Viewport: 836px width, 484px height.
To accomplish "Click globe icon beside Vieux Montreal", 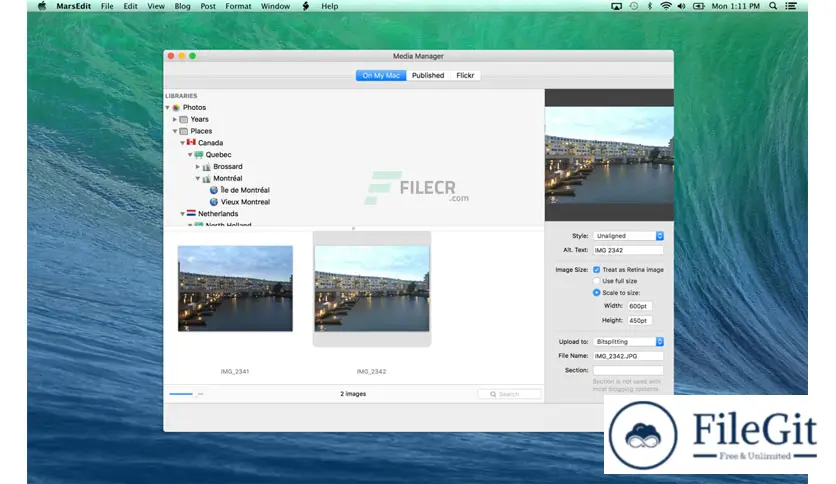I will point(214,202).
